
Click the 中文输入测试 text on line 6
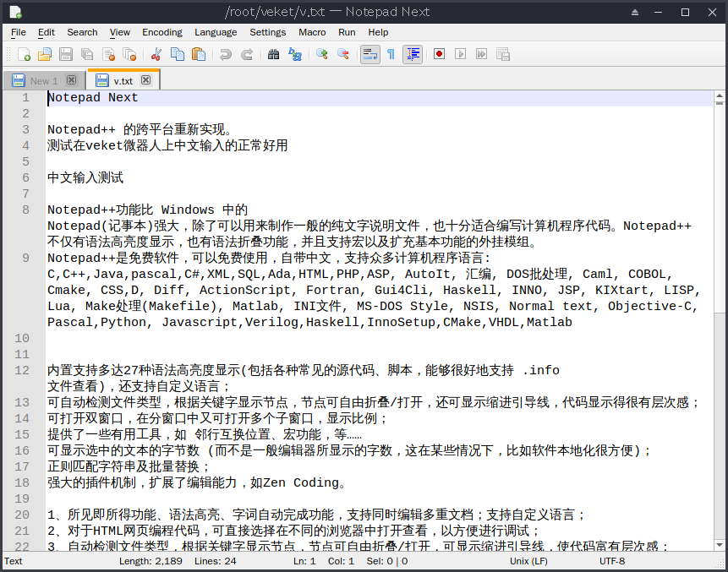point(85,177)
